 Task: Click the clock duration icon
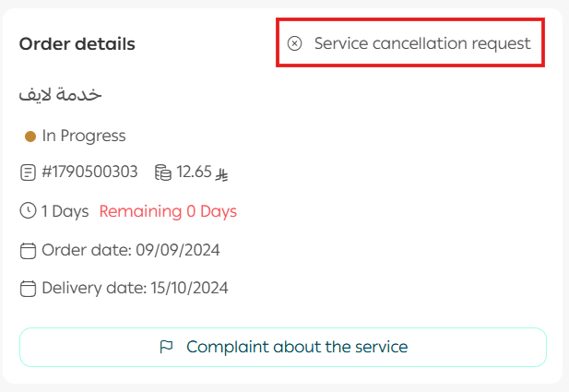click(28, 211)
